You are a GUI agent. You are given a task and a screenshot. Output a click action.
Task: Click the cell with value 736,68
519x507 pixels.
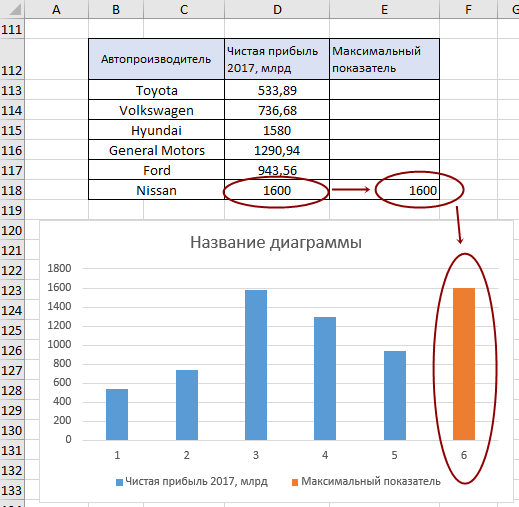(277, 110)
